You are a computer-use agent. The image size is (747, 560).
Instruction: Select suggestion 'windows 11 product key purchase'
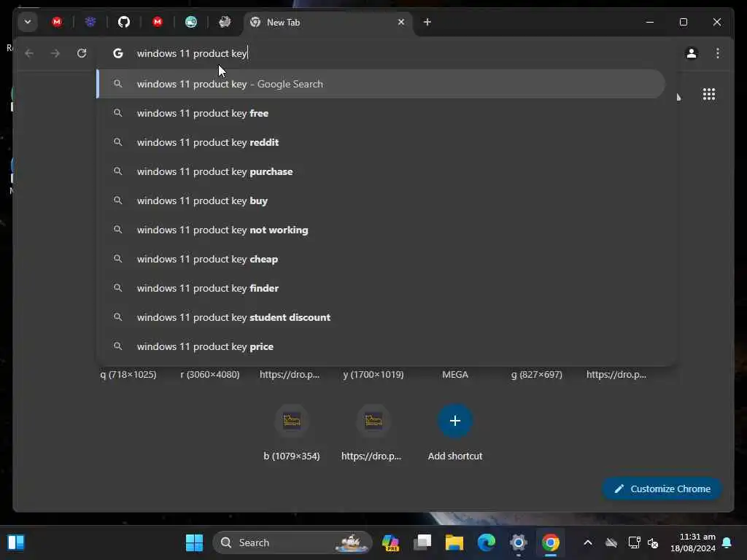pyautogui.click(x=381, y=171)
